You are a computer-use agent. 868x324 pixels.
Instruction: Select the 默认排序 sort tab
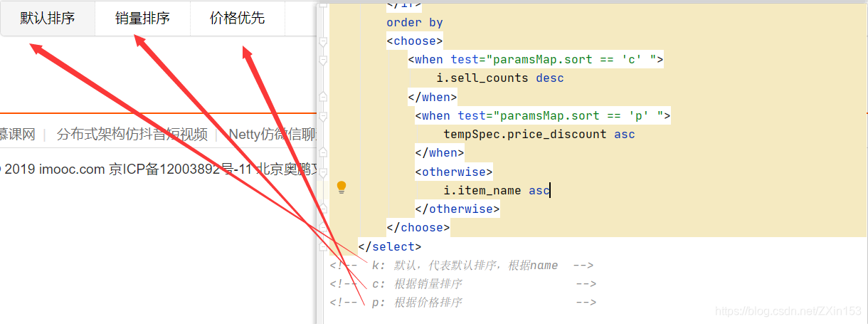pyautogui.click(x=48, y=18)
